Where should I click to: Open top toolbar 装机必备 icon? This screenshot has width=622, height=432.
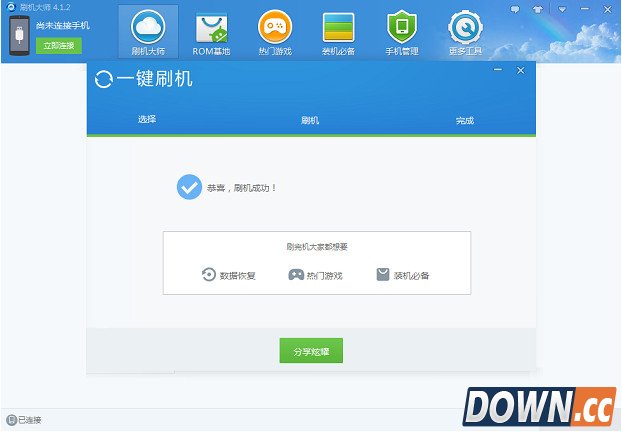[338, 27]
